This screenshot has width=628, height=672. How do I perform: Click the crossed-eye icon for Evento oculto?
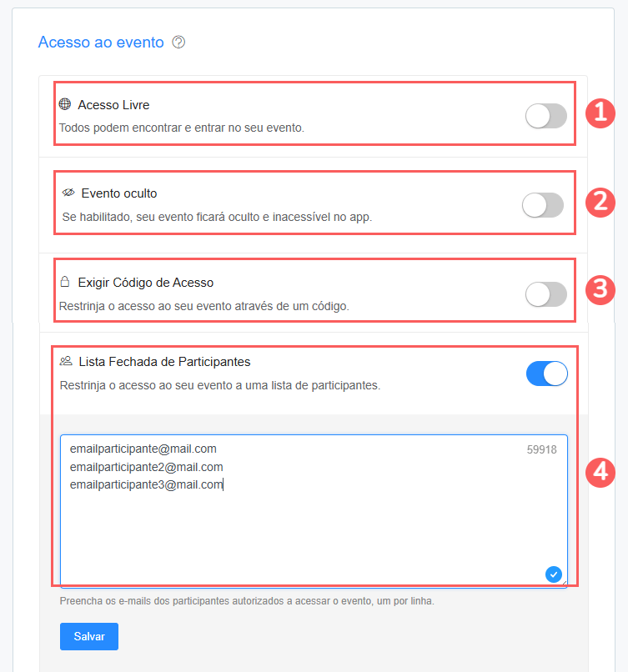(68, 193)
